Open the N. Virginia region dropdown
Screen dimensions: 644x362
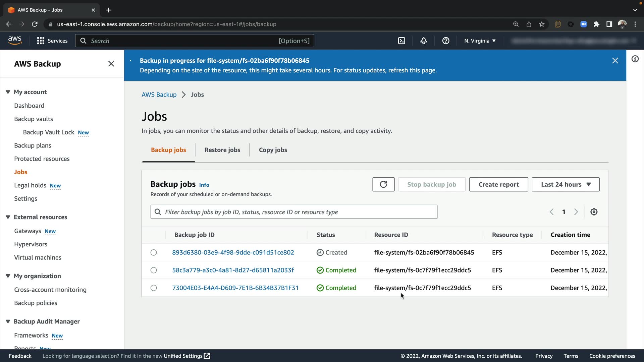(x=480, y=41)
